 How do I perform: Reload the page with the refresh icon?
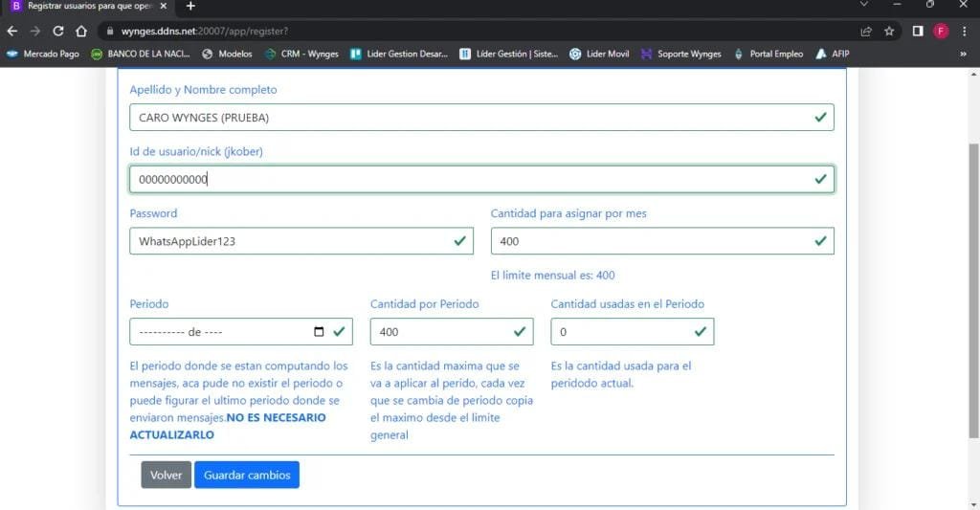[x=58, y=31]
